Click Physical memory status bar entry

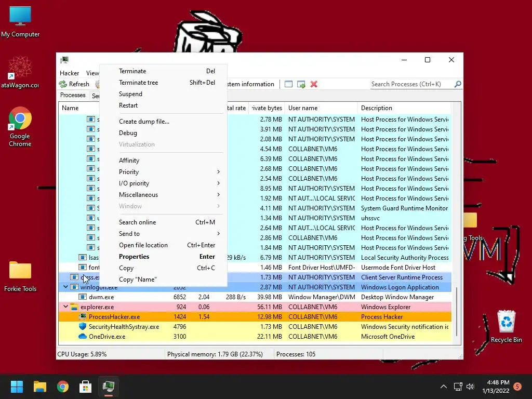click(215, 354)
